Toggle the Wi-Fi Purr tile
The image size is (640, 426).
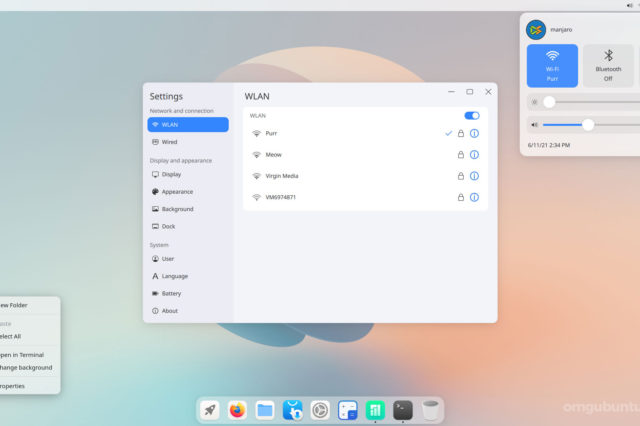(x=552, y=65)
